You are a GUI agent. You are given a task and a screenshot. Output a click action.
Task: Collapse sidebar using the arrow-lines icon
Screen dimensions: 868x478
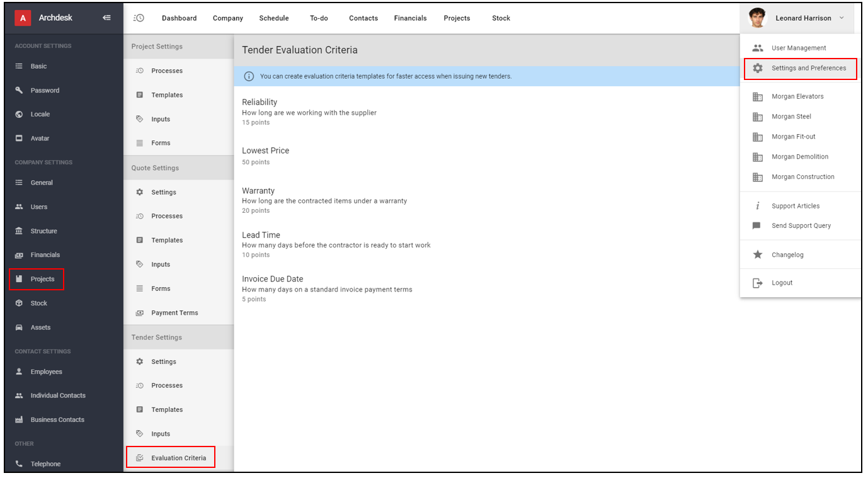coord(106,18)
